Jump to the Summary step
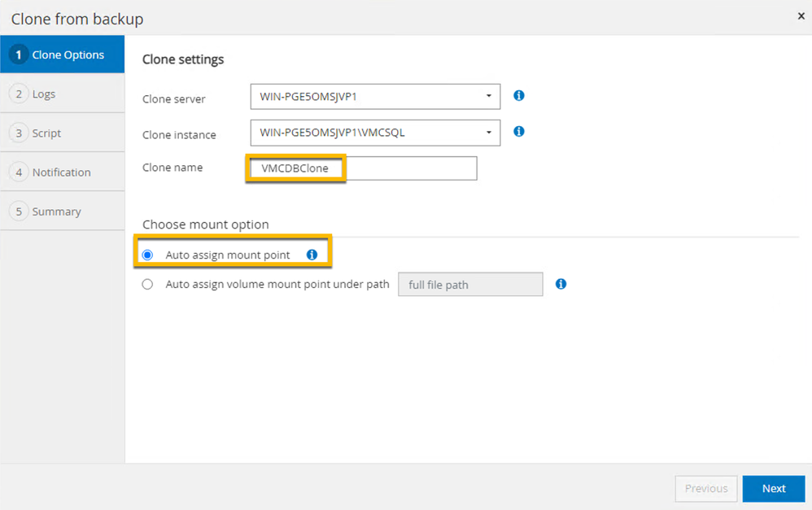This screenshot has height=510, width=812. [x=56, y=211]
